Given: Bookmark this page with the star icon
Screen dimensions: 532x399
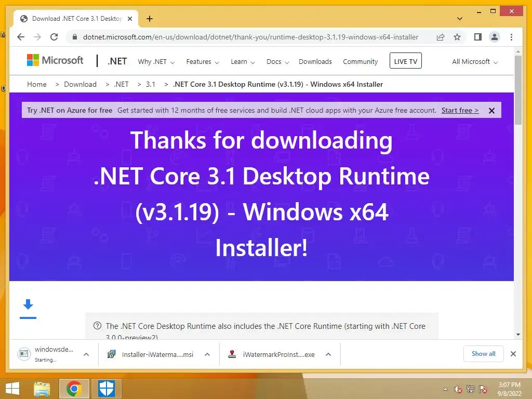Looking at the screenshot, I should coord(457,37).
